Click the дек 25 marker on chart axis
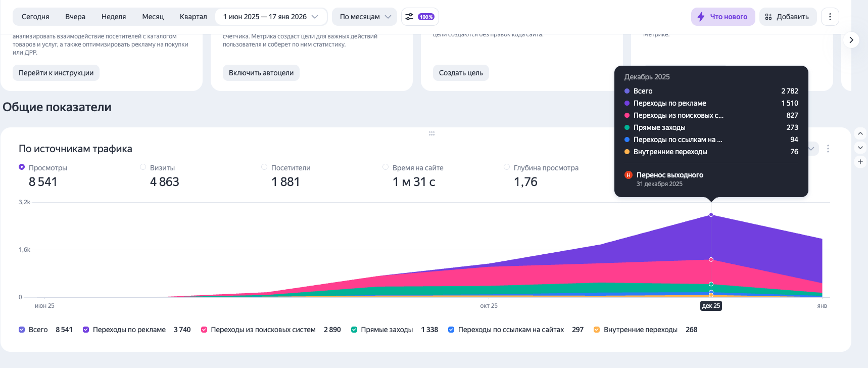Image resolution: width=868 pixels, height=368 pixels. pos(711,306)
